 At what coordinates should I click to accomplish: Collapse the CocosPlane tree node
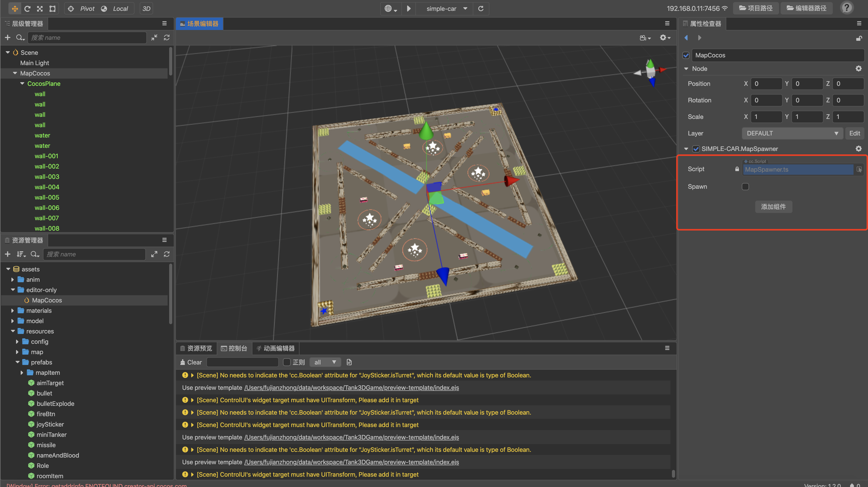point(22,83)
